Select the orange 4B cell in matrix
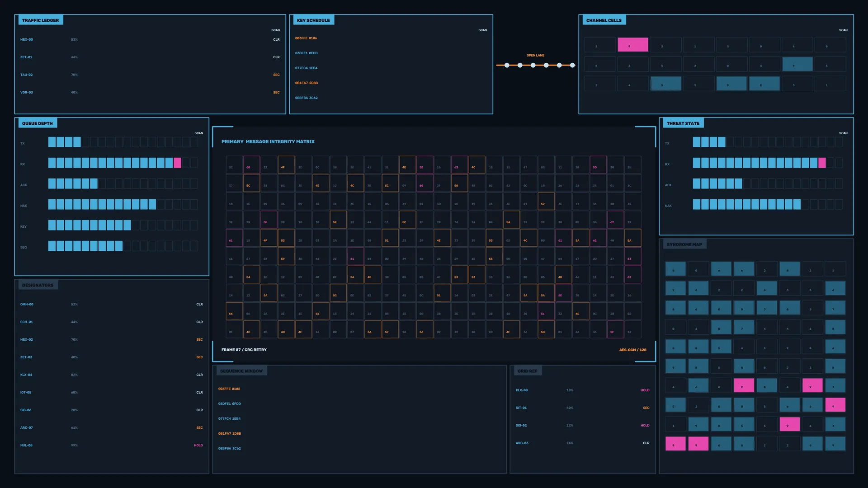The height and width of the screenshot is (488, 868). pyautogui.click(x=286, y=330)
